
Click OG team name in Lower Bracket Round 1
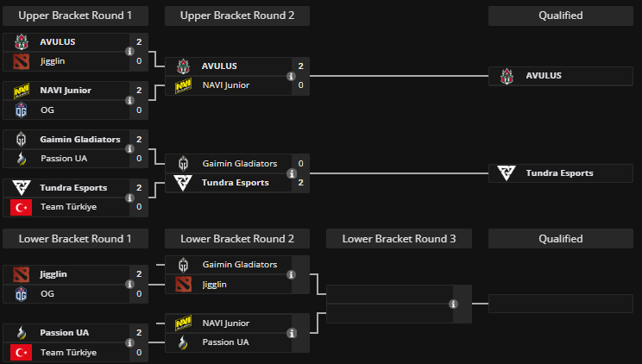pos(47,293)
